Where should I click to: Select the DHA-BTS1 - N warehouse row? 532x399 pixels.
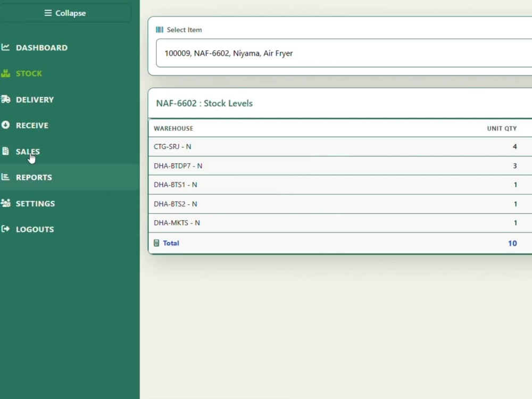(340, 185)
